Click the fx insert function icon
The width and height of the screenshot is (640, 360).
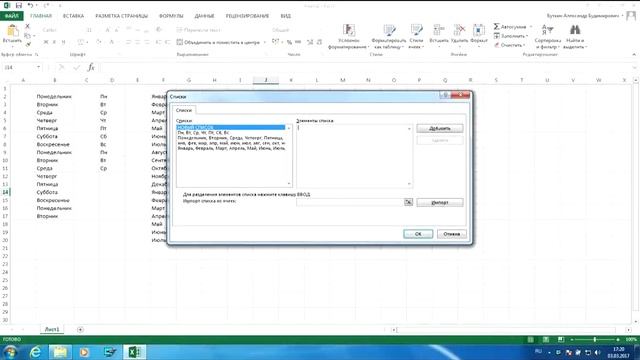tap(91, 67)
